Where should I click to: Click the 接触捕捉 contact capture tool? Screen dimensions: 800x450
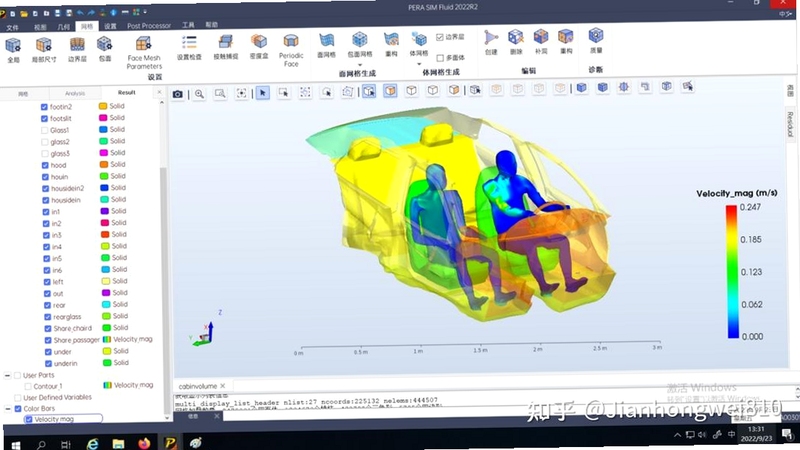(226, 47)
